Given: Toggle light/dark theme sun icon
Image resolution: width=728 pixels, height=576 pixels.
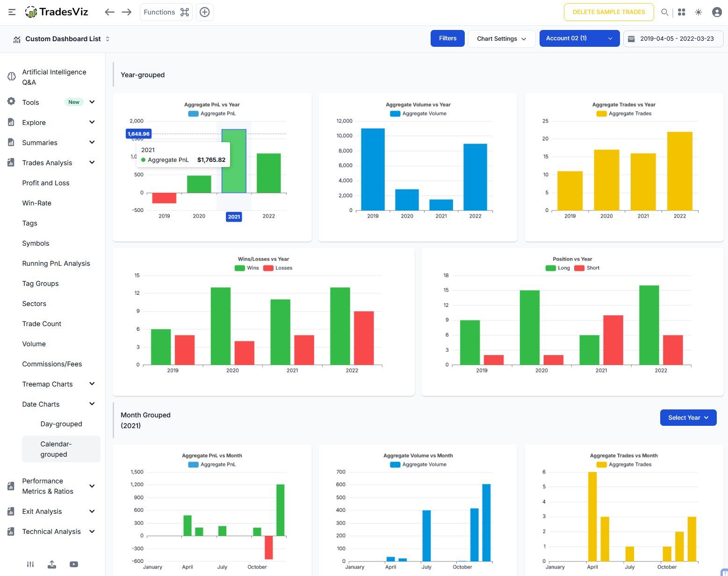Looking at the screenshot, I should point(699,12).
